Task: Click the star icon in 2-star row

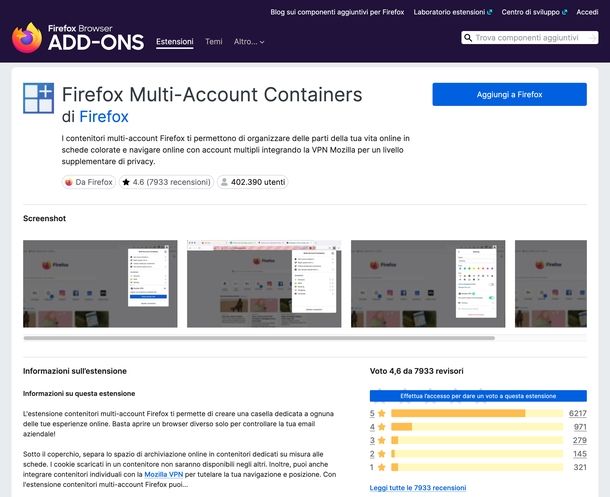Action: (382, 454)
